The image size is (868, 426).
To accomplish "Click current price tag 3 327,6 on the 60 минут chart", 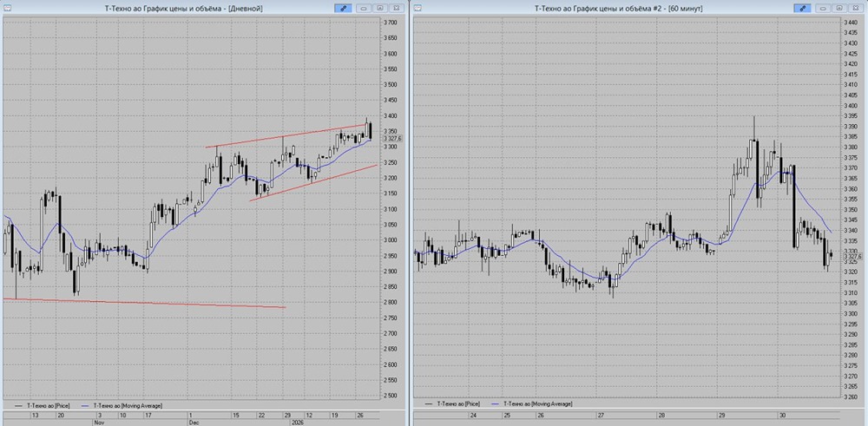I will coord(855,258).
